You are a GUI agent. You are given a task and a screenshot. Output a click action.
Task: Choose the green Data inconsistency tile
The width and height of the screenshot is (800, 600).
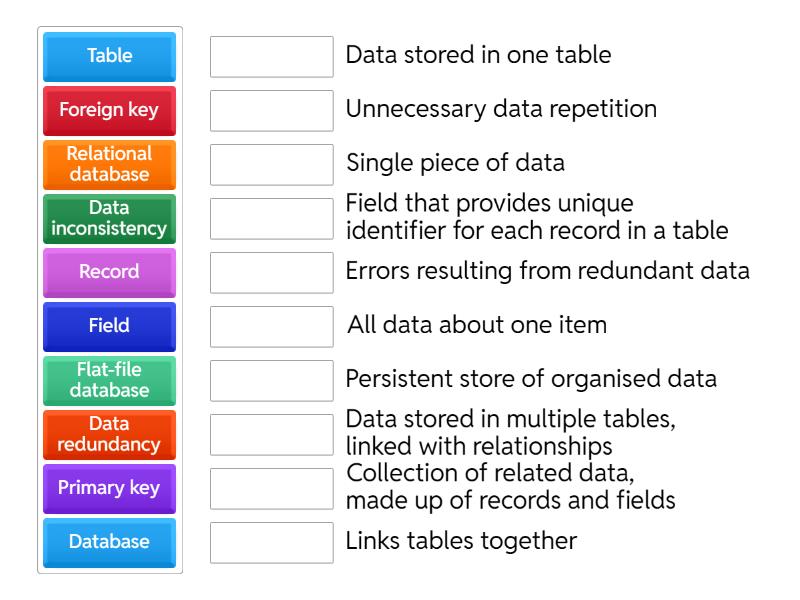tap(109, 219)
